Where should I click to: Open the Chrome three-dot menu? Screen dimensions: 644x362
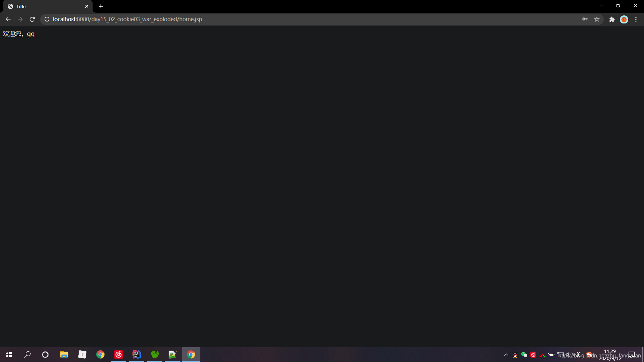pos(636,19)
